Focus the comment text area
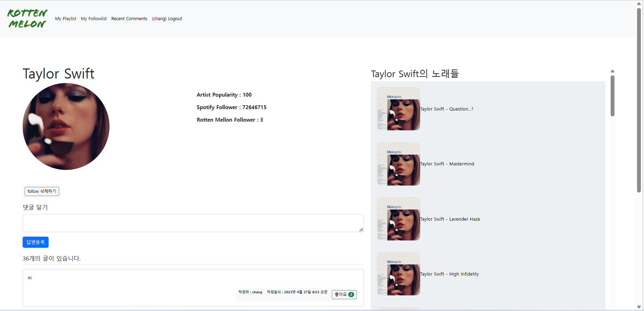 pos(193,223)
